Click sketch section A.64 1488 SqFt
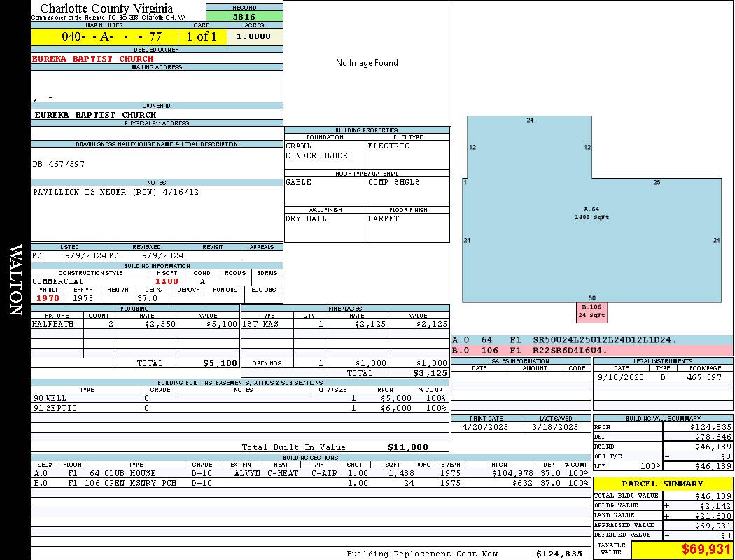The image size is (735, 560). (591, 213)
